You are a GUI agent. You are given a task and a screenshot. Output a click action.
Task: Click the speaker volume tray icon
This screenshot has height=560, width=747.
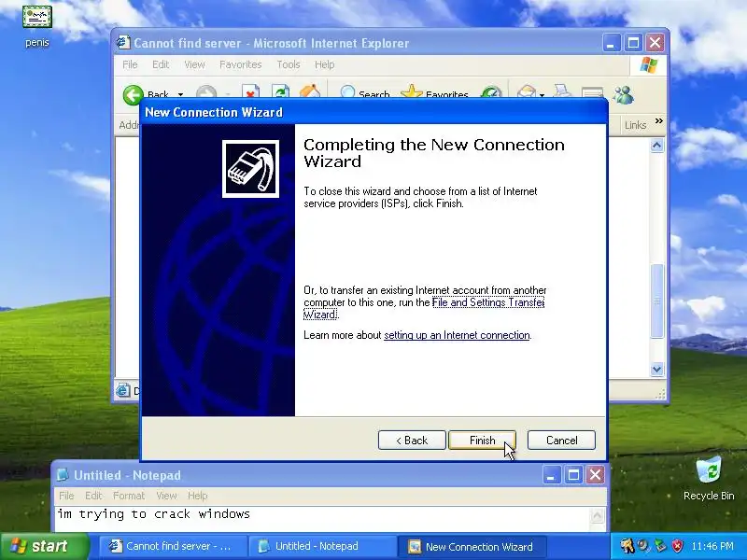[643, 546]
